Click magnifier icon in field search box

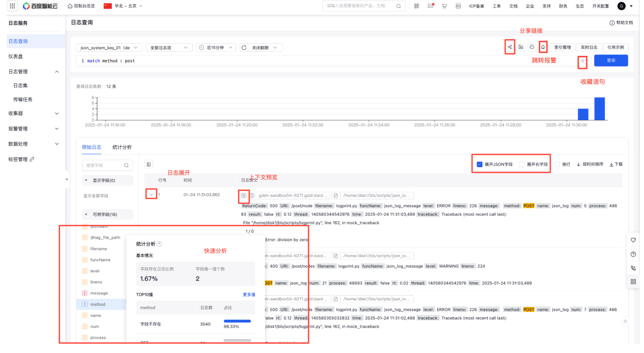tap(126, 165)
